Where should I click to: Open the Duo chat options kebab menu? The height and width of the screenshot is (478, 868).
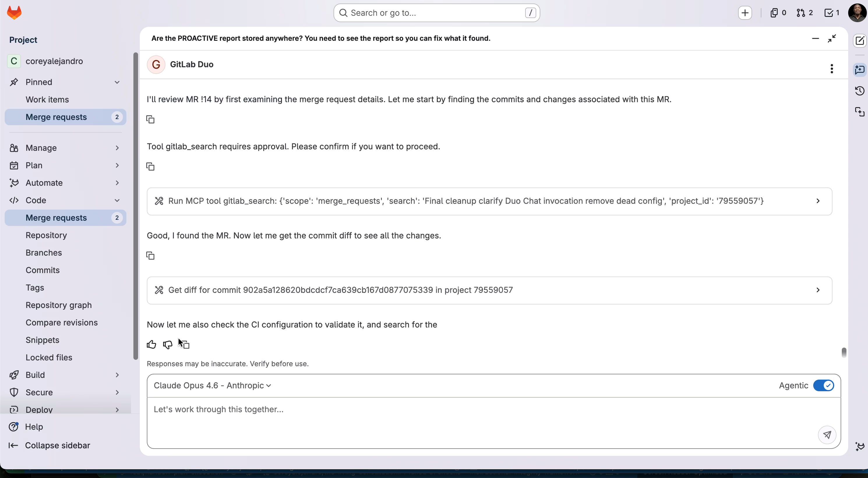pos(832,69)
